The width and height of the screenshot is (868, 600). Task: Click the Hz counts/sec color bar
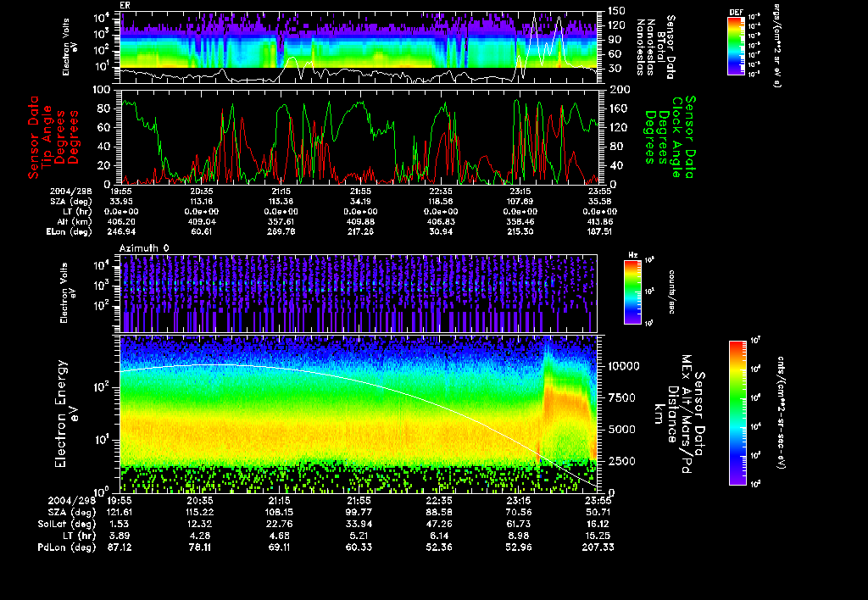pyautogui.click(x=632, y=292)
